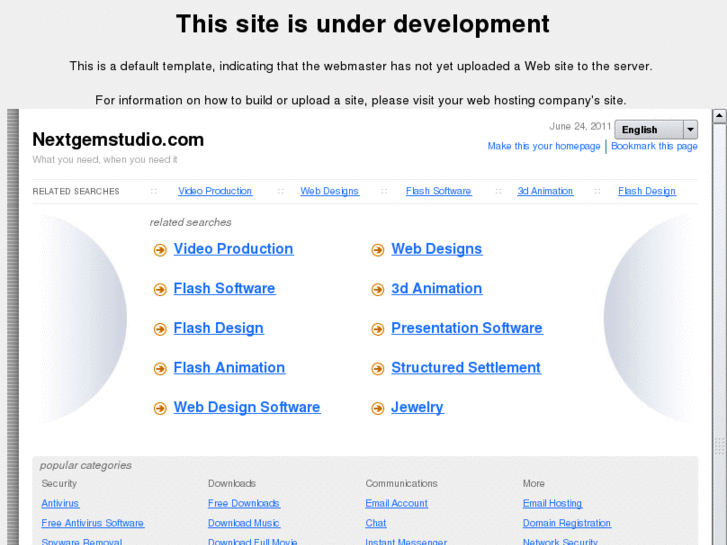Open the Email Hosting link
Viewport: 727px width, 545px height.
point(552,503)
